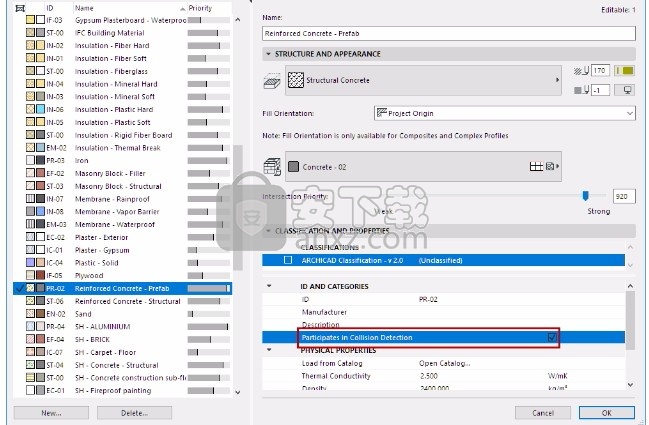This screenshot has height=425, width=649.
Task: Click the cut fill pen icon beside 170
Action: 581,71
